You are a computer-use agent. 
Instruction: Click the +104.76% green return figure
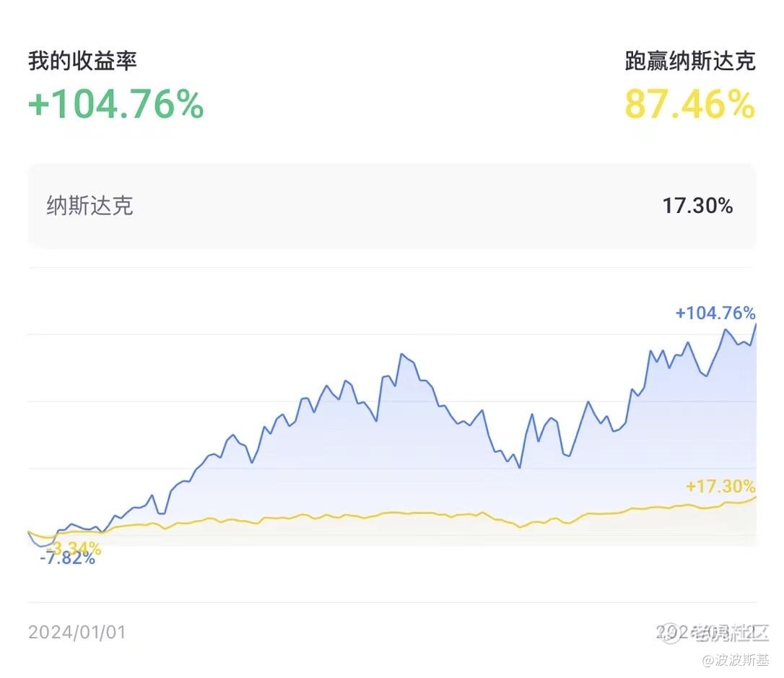[x=116, y=105]
